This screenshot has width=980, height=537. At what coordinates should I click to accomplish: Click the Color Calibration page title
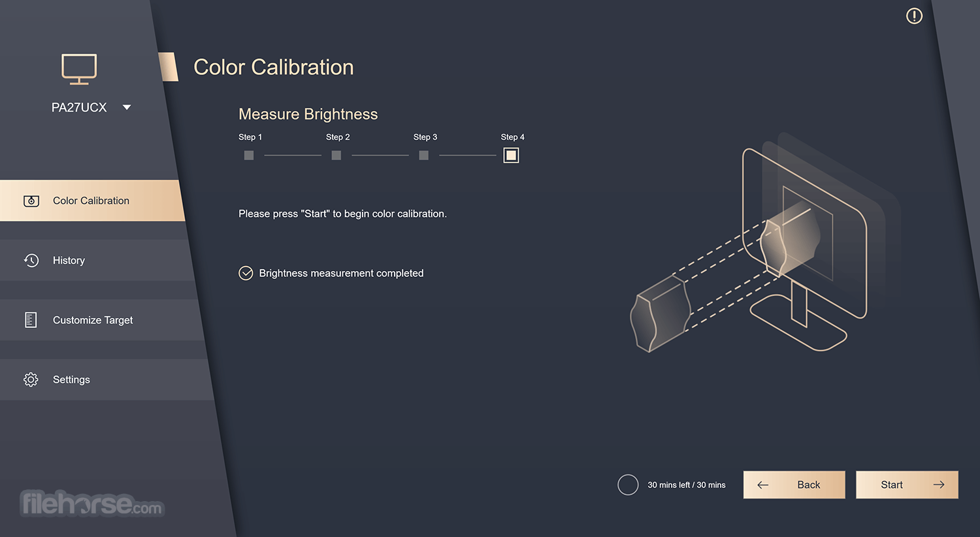pyautogui.click(x=274, y=67)
